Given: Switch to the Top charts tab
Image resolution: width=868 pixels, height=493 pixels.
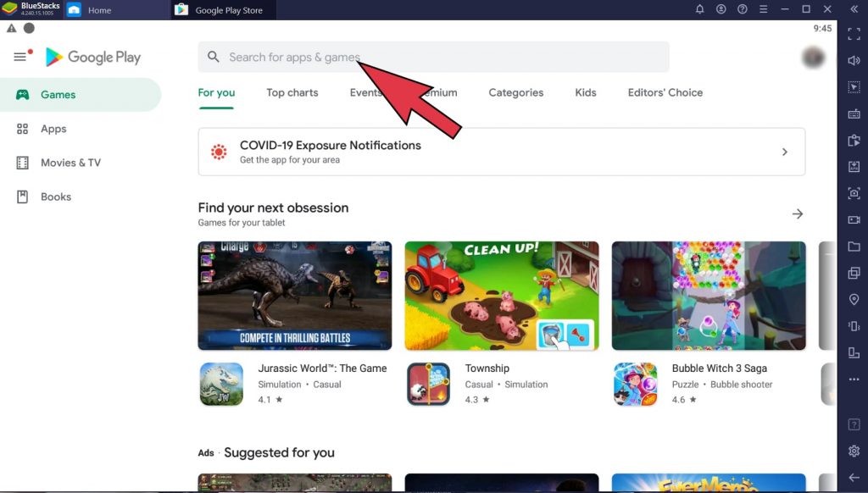Looking at the screenshot, I should 292,92.
